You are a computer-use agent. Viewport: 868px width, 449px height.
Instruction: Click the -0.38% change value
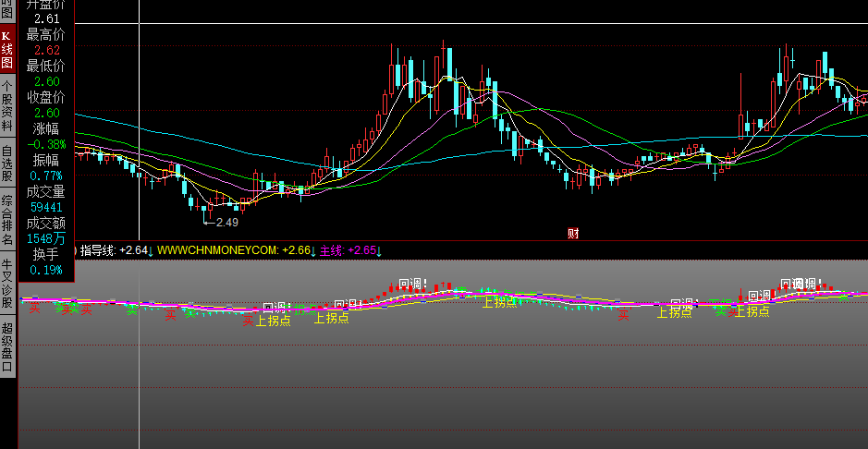tap(46, 144)
